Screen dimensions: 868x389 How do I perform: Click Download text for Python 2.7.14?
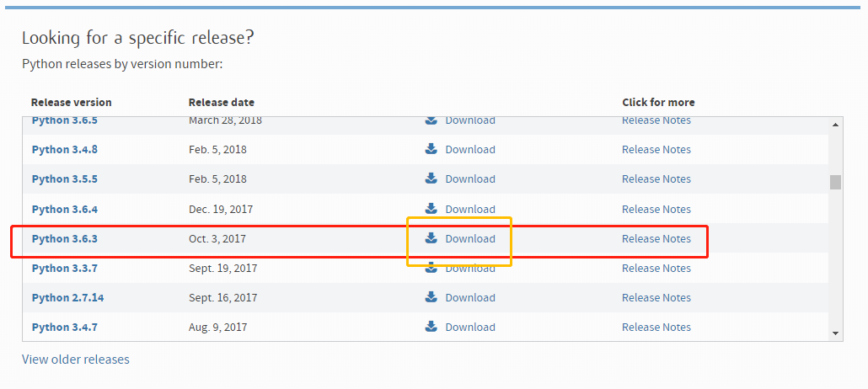click(470, 298)
